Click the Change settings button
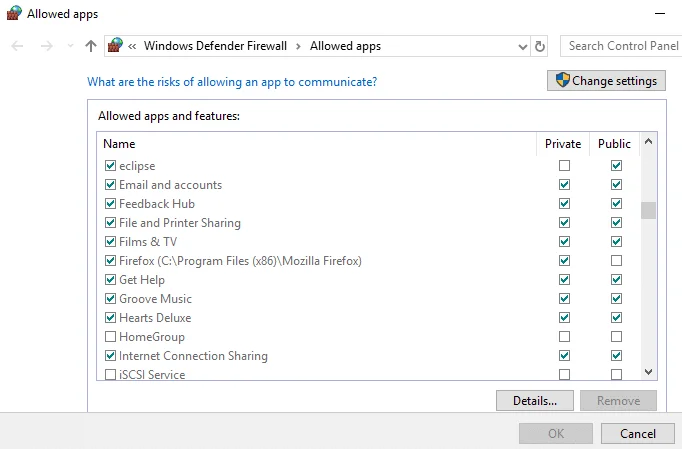682x449 pixels. point(606,80)
